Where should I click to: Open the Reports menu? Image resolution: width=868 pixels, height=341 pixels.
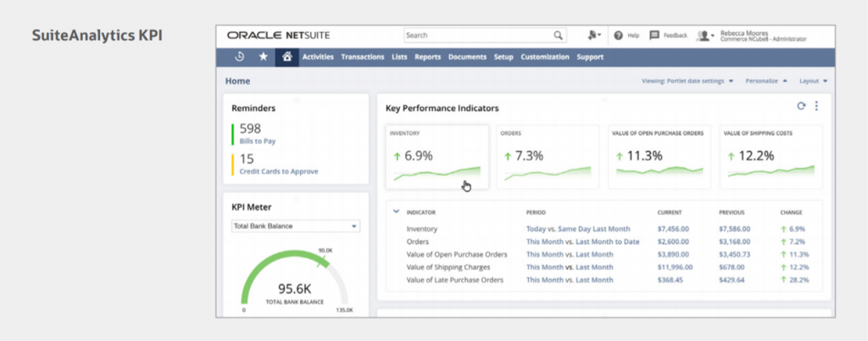tap(427, 57)
